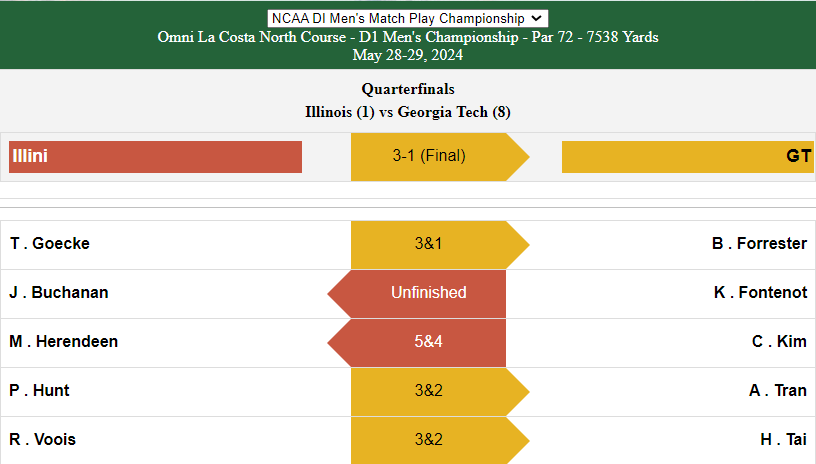Click R. Voois's name
The image size is (816, 464).
43,439
